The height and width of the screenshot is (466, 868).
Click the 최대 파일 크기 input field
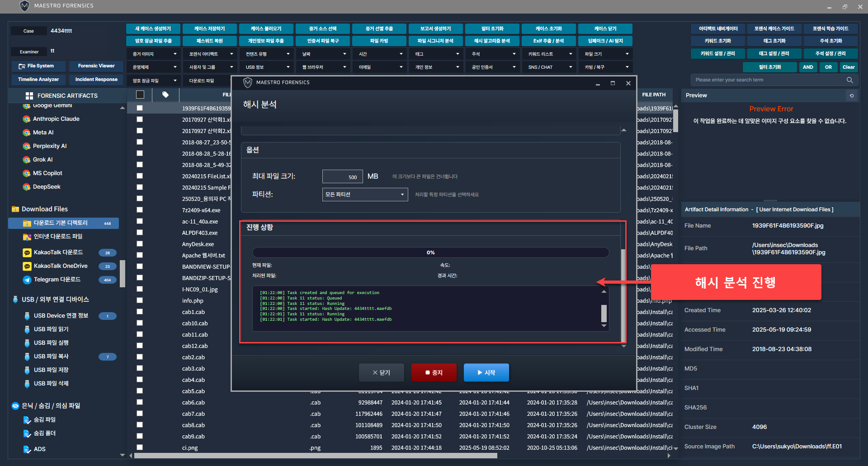tap(342, 177)
